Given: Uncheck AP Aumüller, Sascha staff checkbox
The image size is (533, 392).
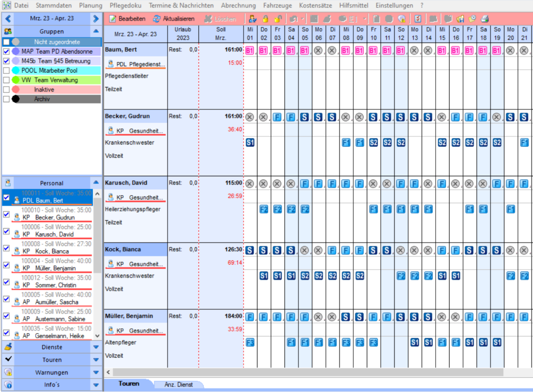Looking at the screenshot, I should point(6,299).
